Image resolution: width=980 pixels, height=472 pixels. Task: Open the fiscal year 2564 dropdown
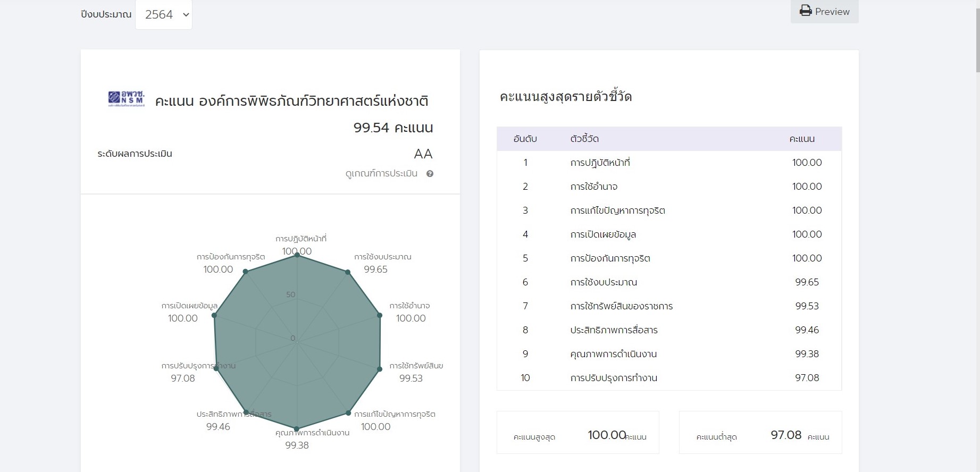(x=164, y=15)
